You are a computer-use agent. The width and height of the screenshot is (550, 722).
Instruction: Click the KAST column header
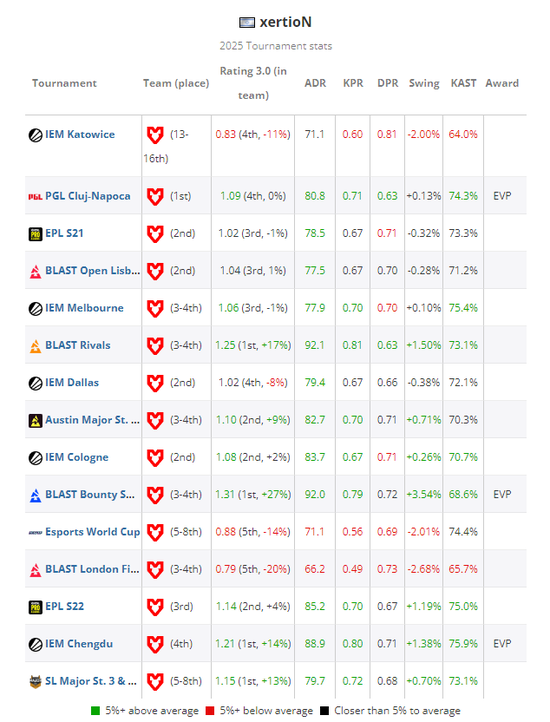click(463, 83)
